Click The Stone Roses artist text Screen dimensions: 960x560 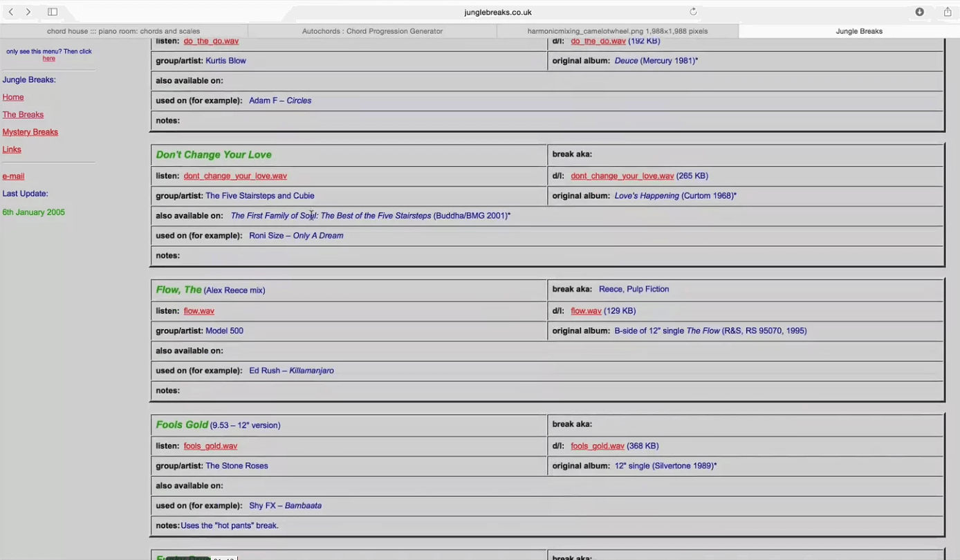[237, 466]
